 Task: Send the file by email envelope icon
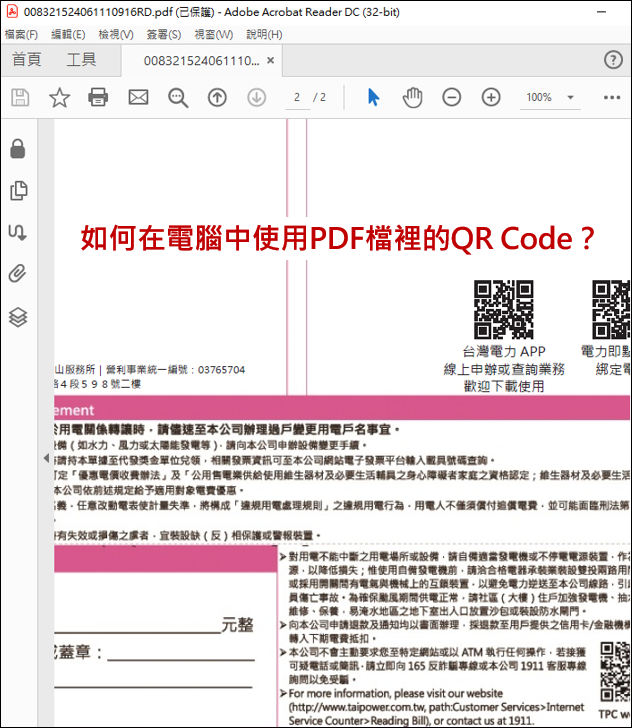138,98
